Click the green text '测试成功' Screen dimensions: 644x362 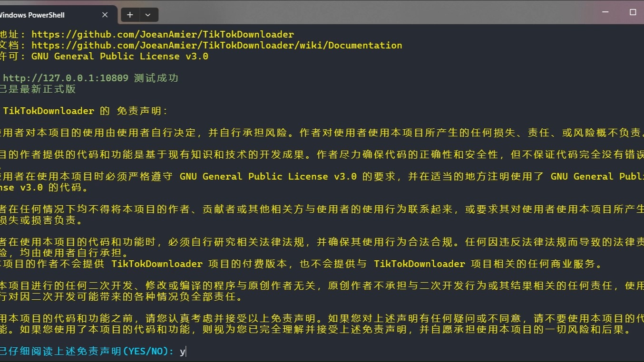pyautogui.click(x=156, y=78)
